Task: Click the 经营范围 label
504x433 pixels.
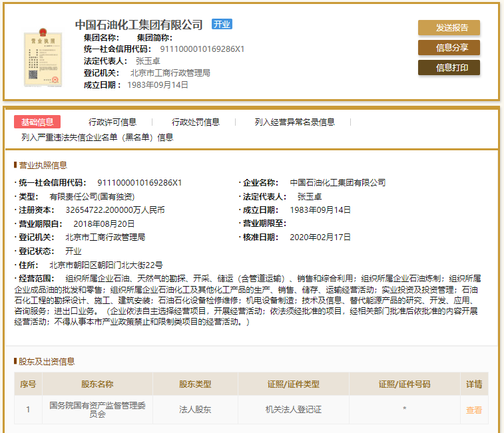Action: tap(37, 279)
